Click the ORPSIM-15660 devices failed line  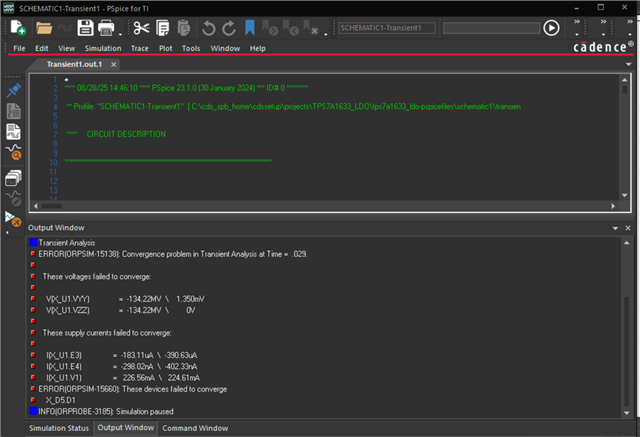pyautogui.click(x=133, y=389)
